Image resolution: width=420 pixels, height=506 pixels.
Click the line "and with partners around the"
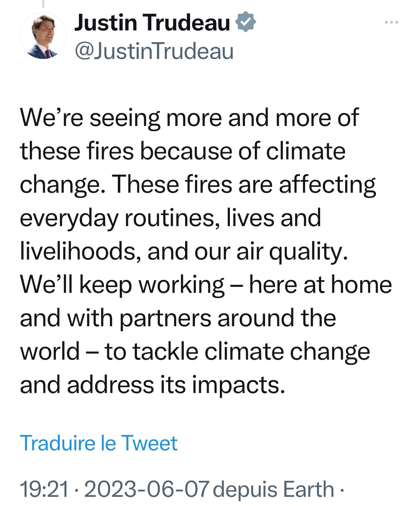(178, 319)
